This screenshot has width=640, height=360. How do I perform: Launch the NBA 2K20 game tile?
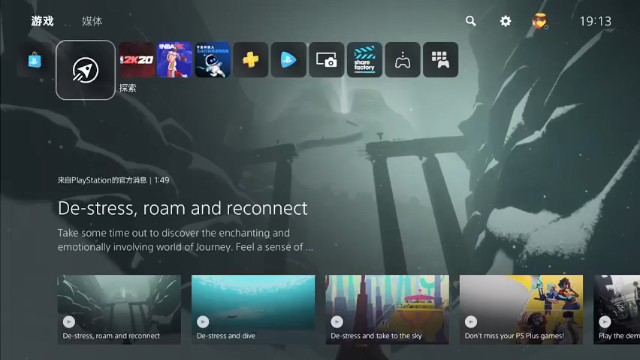137,60
